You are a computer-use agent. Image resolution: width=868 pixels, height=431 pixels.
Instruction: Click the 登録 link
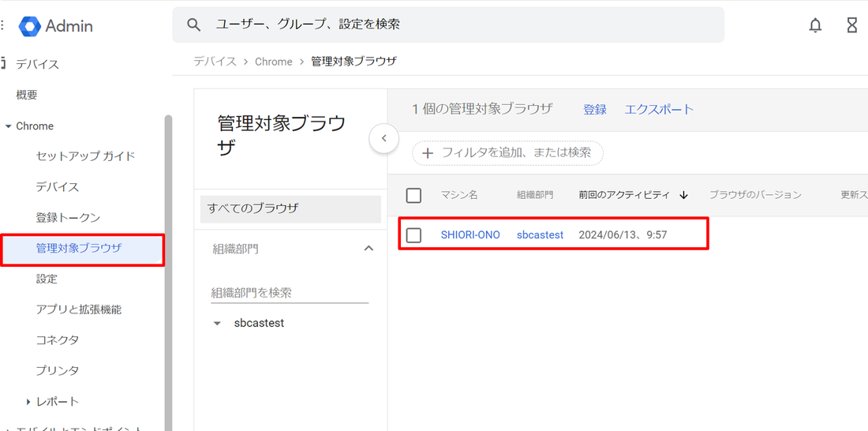coord(594,109)
